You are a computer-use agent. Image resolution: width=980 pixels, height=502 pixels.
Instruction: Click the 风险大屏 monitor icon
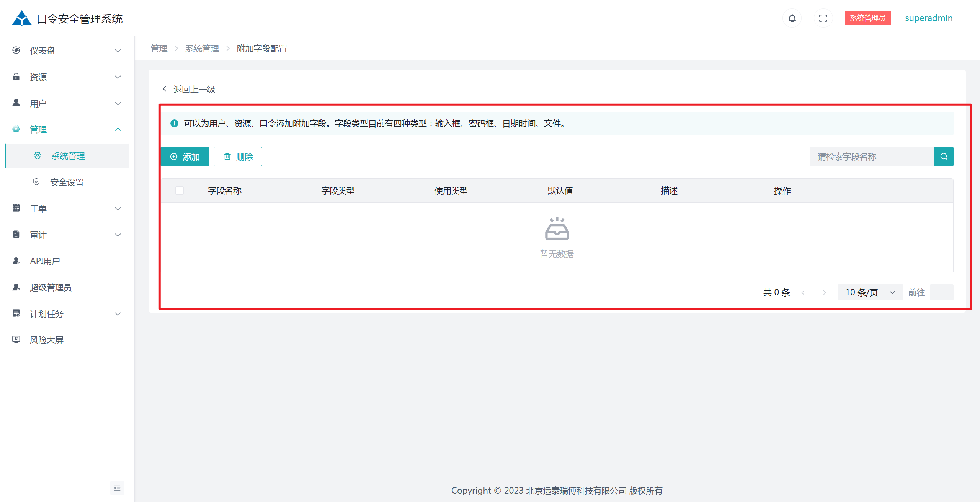16,340
